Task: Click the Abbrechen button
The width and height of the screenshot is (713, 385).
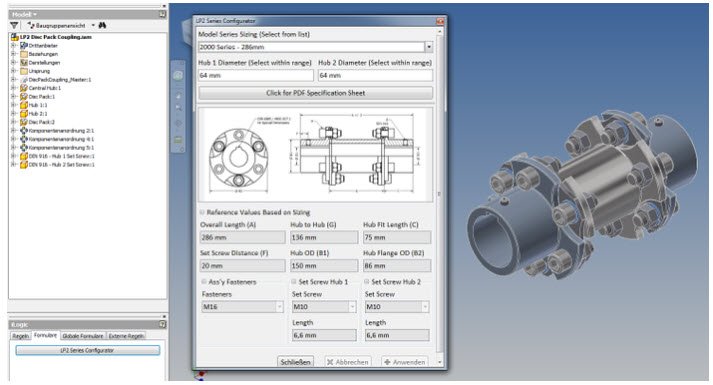Action: point(348,362)
